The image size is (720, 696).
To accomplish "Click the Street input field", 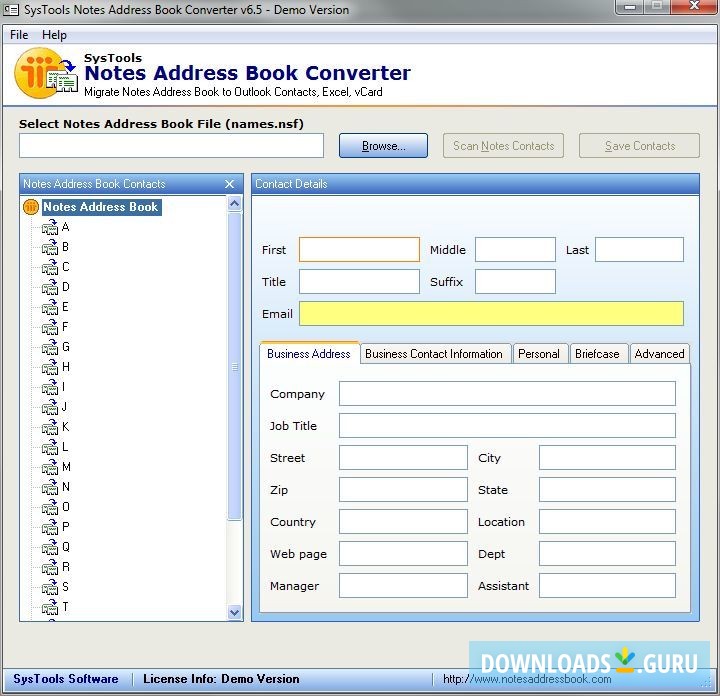I will click(x=403, y=458).
